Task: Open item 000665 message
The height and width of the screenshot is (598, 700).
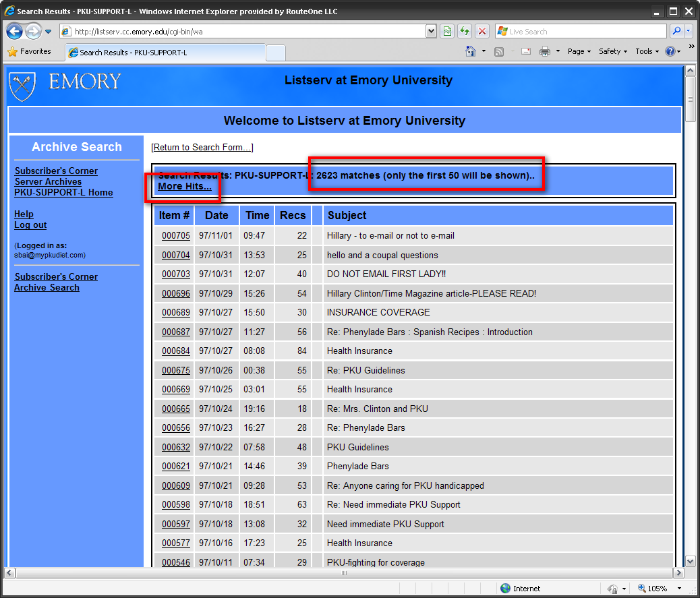Action: [x=176, y=409]
